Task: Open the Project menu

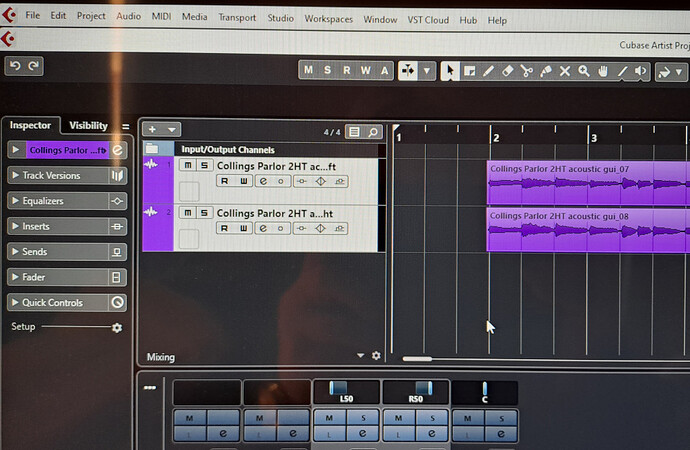Action: click(91, 16)
